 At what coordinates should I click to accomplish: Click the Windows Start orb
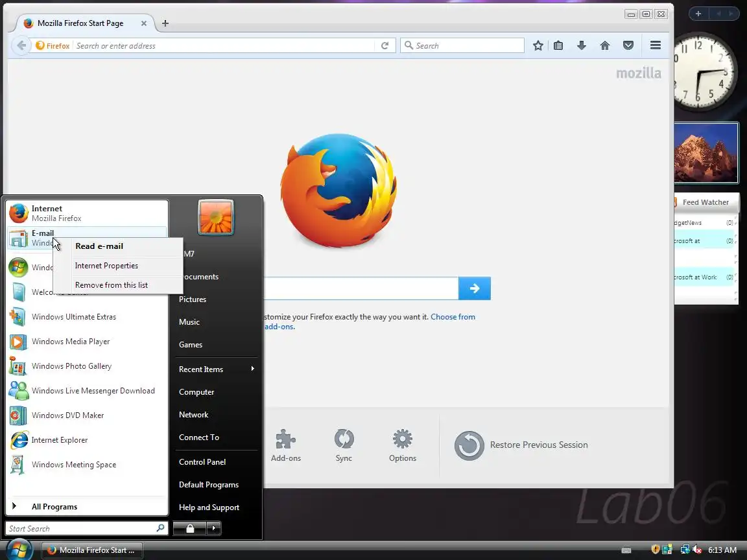[18, 550]
